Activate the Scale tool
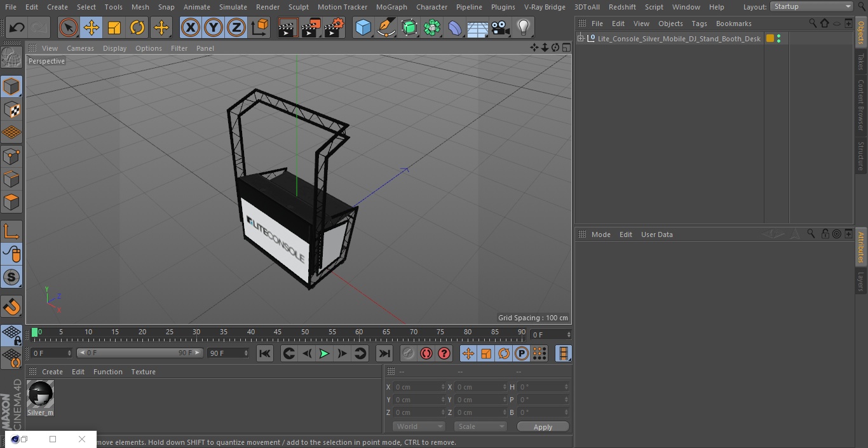 [114, 27]
